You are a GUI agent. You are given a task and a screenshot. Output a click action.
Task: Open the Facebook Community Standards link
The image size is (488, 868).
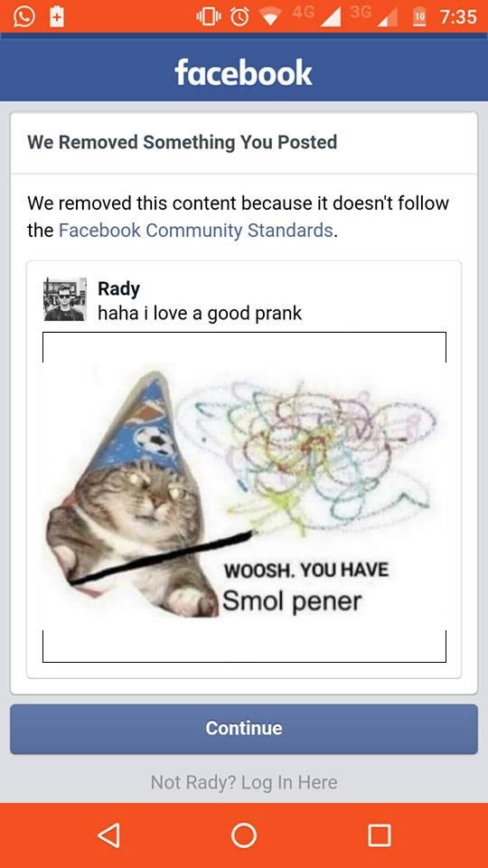click(x=196, y=231)
